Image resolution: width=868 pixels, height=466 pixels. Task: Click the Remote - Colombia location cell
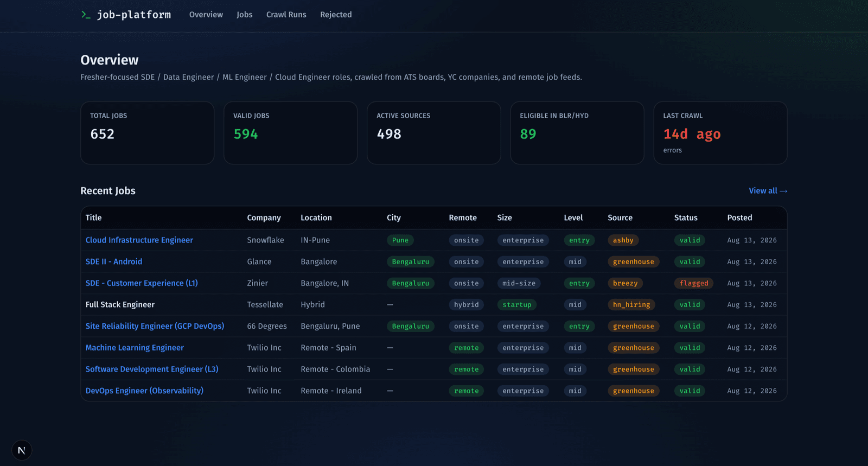(336, 369)
